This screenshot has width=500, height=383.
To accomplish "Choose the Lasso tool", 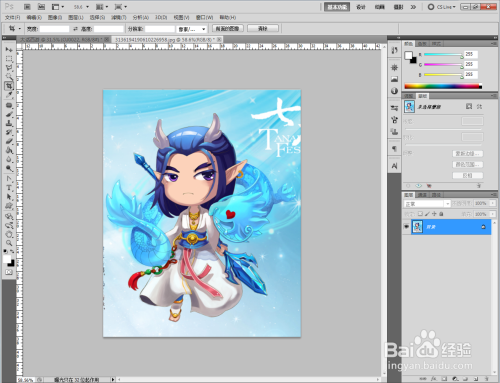I will tap(9, 68).
